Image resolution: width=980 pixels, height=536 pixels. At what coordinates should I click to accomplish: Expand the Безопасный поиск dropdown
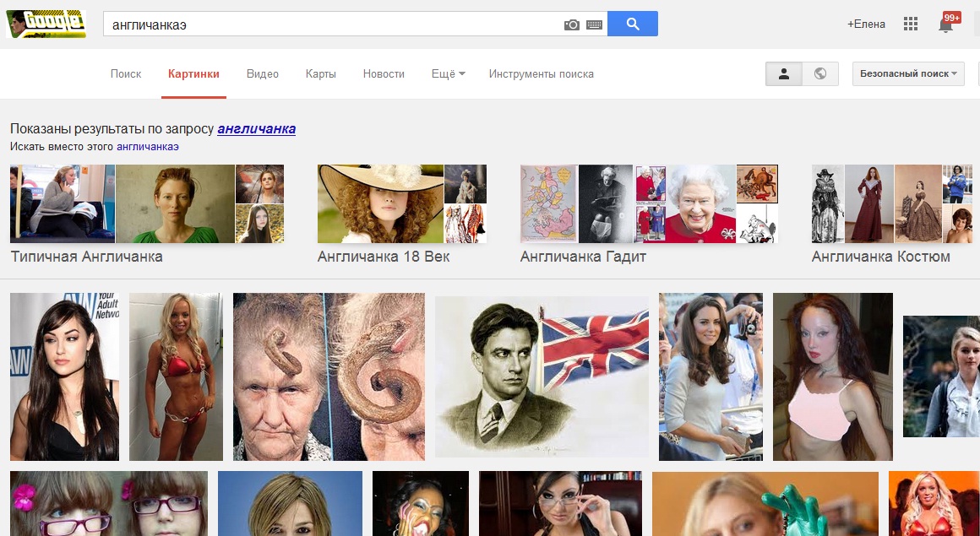(908, 73)
